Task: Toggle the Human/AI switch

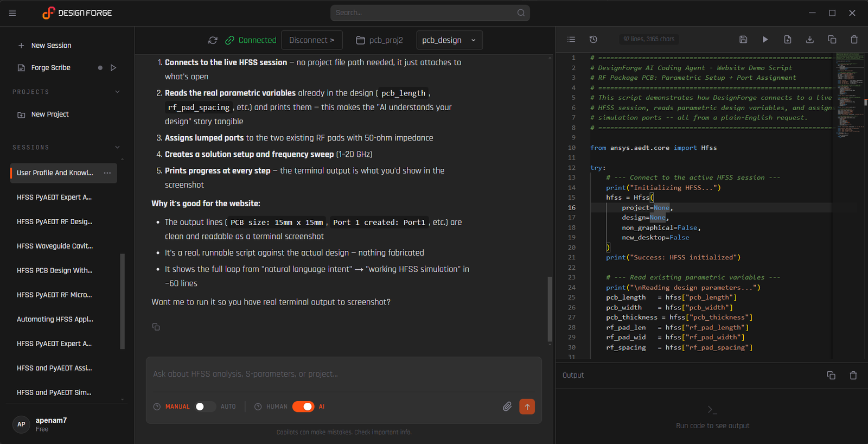Action: click(303, 407)
